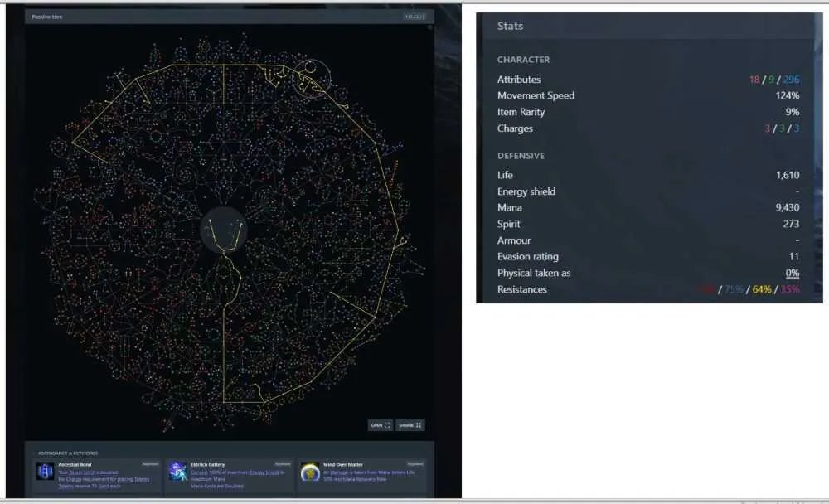Click the CHARACTER section heading
The image size is (829, 504).
click(523, 60)
